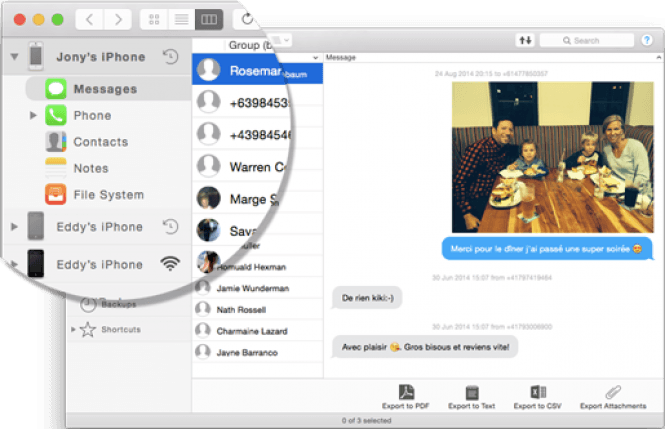The image size is (665, 429).
Task: Open Backups in the sidebar
Action: [x=118, y=304]
